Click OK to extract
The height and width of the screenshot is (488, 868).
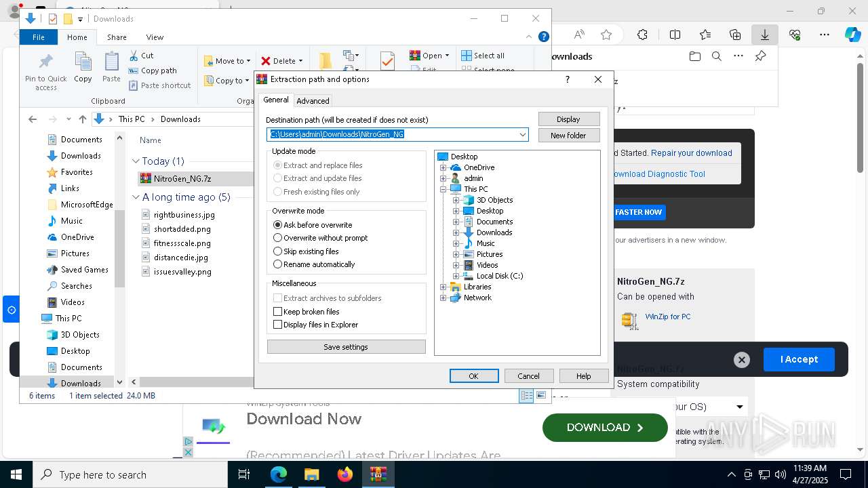pyautogui.click(x=474, y=376)
